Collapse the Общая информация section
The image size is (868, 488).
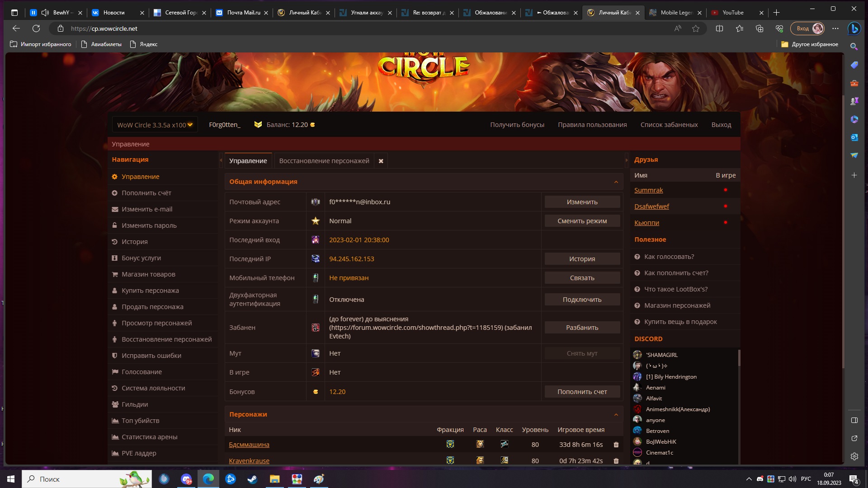(616, 182)
